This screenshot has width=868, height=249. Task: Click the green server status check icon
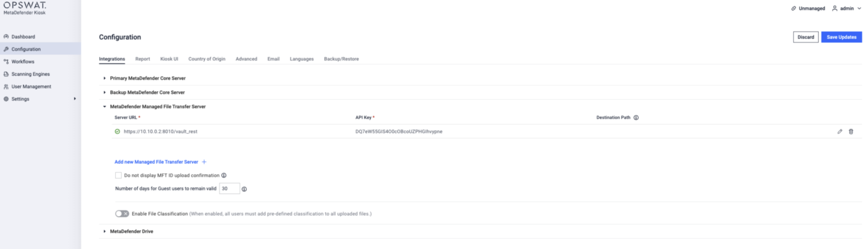pos(117,131)
